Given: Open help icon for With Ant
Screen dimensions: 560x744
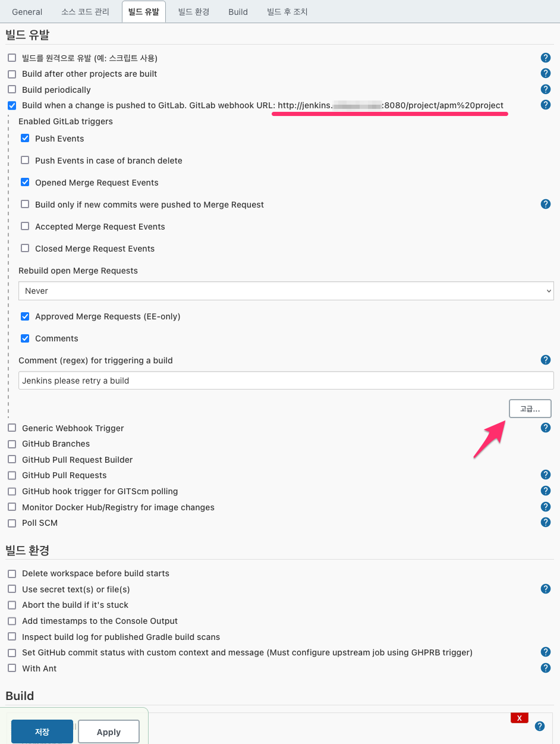Looking at the screenshot, I should coord(545,668).
